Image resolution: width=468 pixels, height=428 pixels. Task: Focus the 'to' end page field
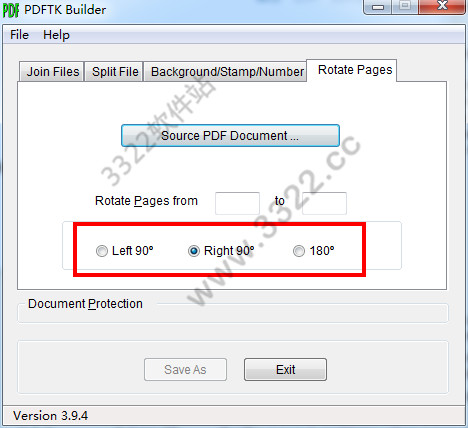[324, 203]
